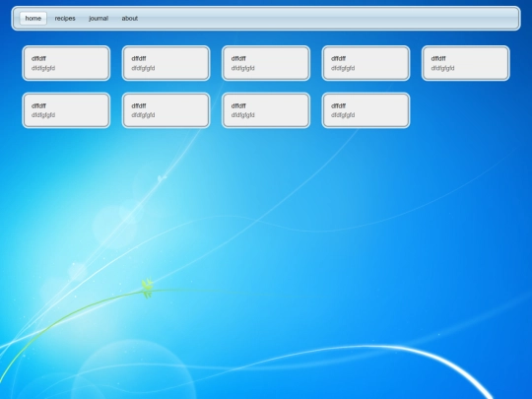Select the second card in the bottom row
The width and height of the screenshot is (532, 399).
[166, 110]
